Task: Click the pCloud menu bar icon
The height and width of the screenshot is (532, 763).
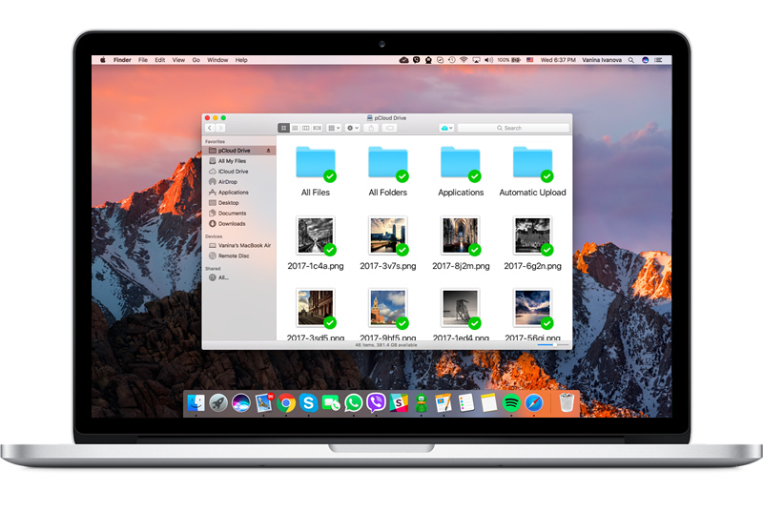Action: [x=404, y=60]
